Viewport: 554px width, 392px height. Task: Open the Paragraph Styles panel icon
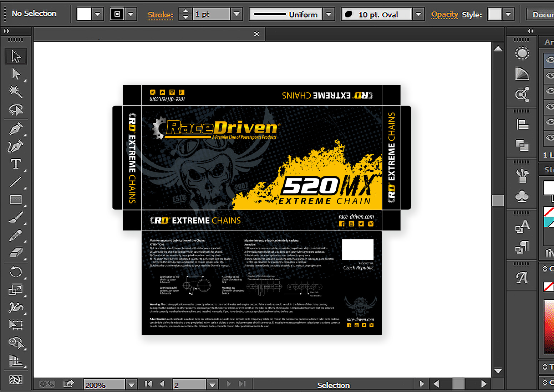tap(522, 247)
